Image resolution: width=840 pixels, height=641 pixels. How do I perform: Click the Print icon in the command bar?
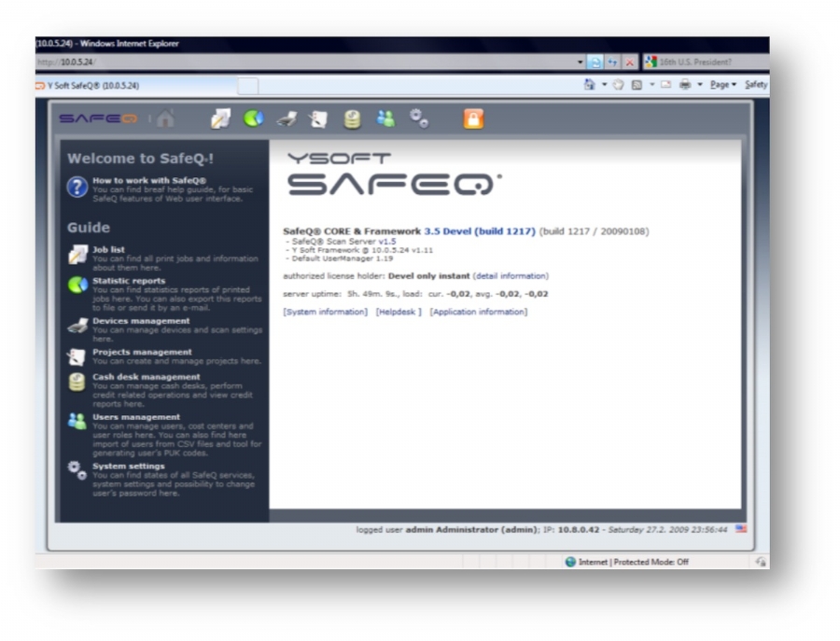685,85
